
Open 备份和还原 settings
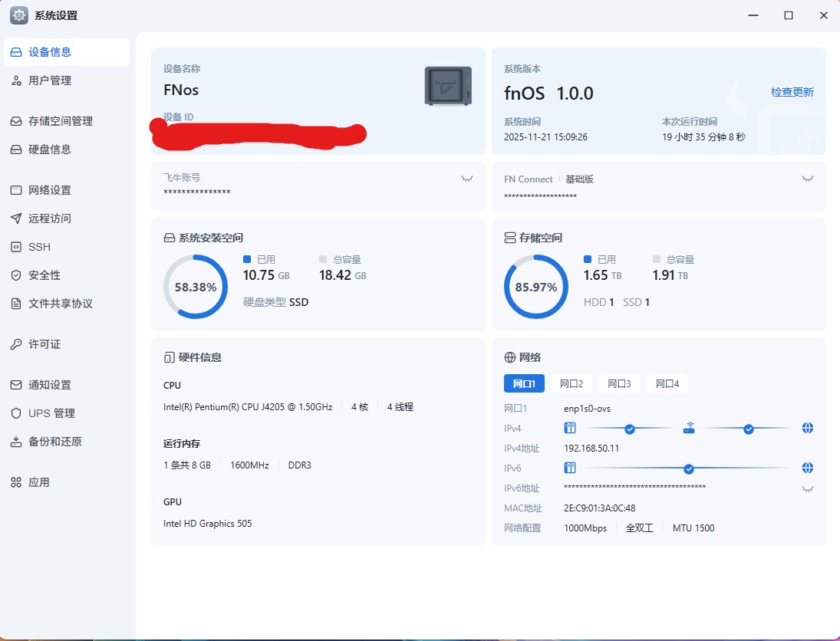pos(67,442)
